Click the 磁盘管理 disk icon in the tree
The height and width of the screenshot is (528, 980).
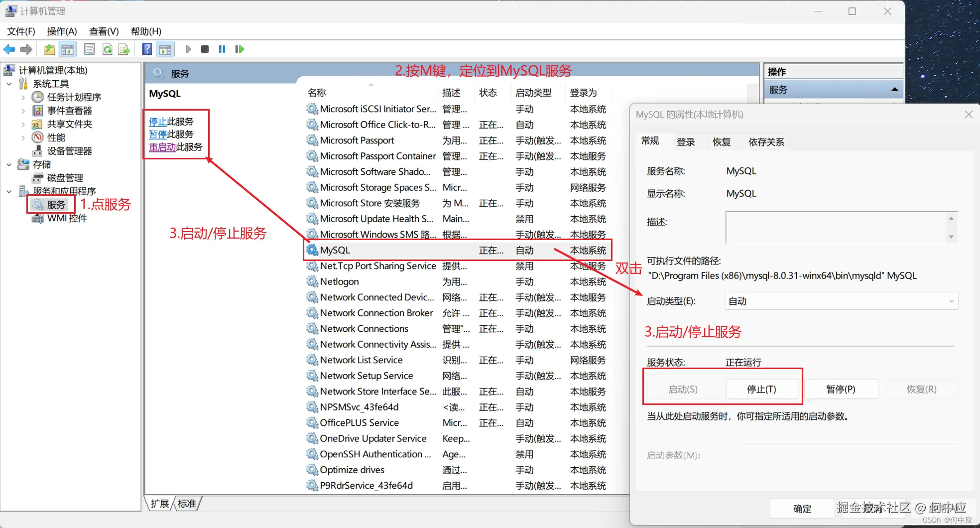click(38, 178)
